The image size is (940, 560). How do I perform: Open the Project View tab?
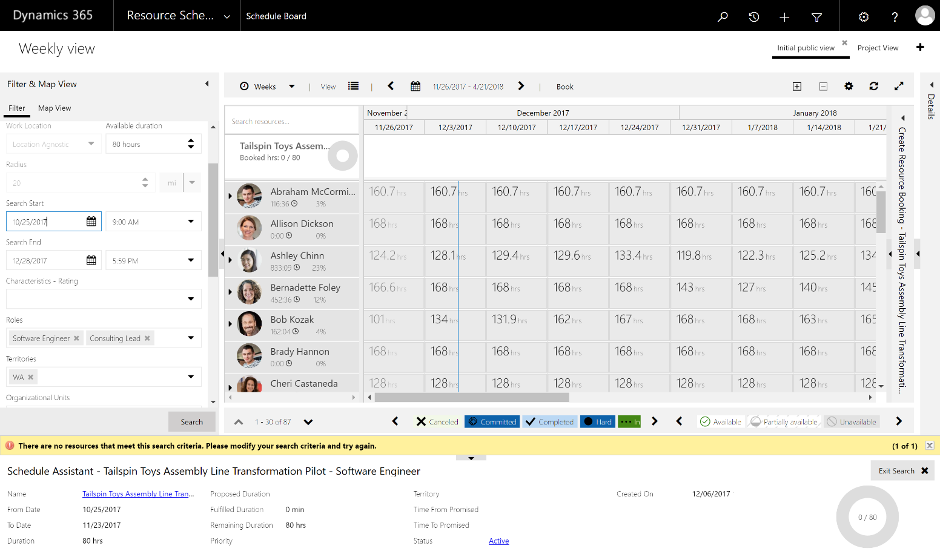point(878,48)
